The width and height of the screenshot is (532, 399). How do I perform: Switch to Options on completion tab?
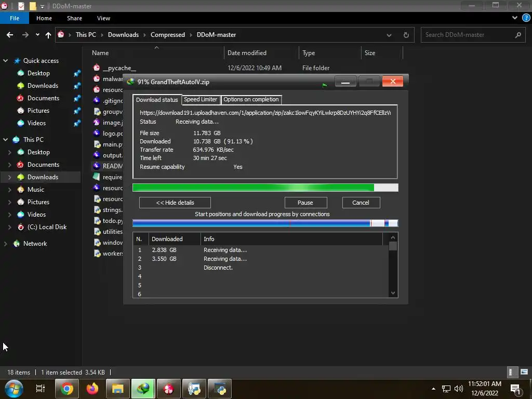251,99
